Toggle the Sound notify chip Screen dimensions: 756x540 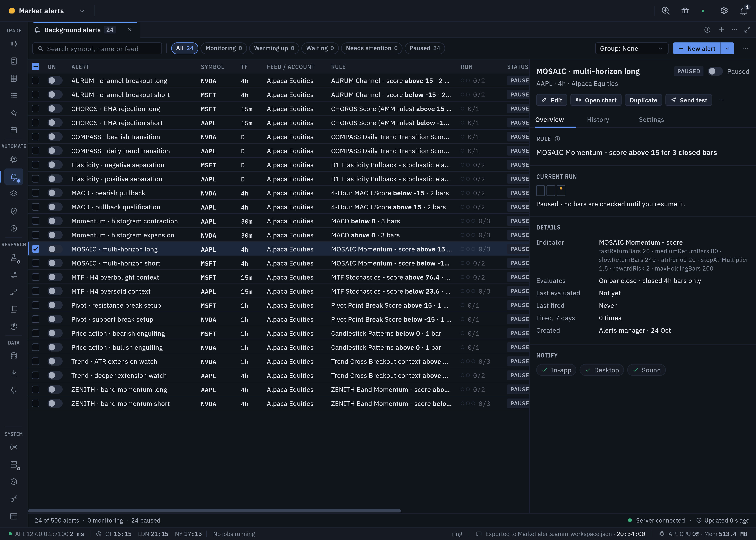pos(646,370)
